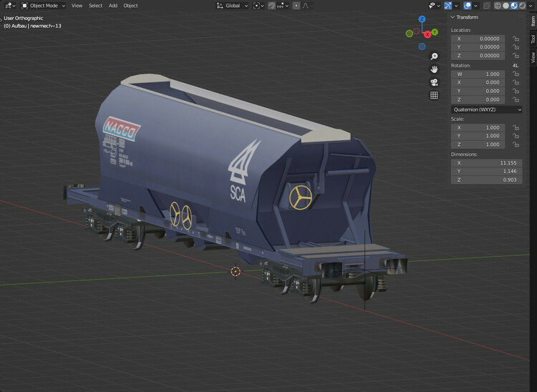The image size is (537, 392).
Task: Switch to the Item sidebar tab
Action: (x=533, y=21)
